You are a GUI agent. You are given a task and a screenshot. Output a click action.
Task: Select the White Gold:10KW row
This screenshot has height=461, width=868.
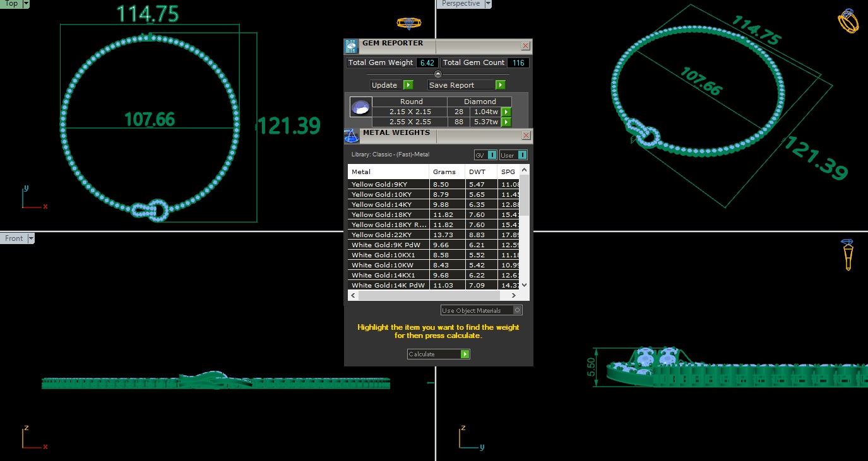434,265
